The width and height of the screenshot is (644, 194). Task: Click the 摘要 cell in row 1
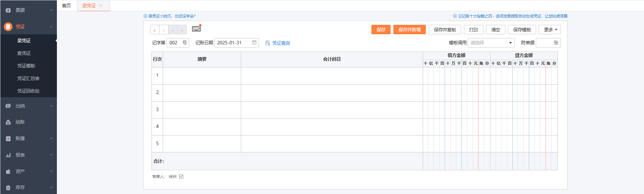(x=202, y=76)
